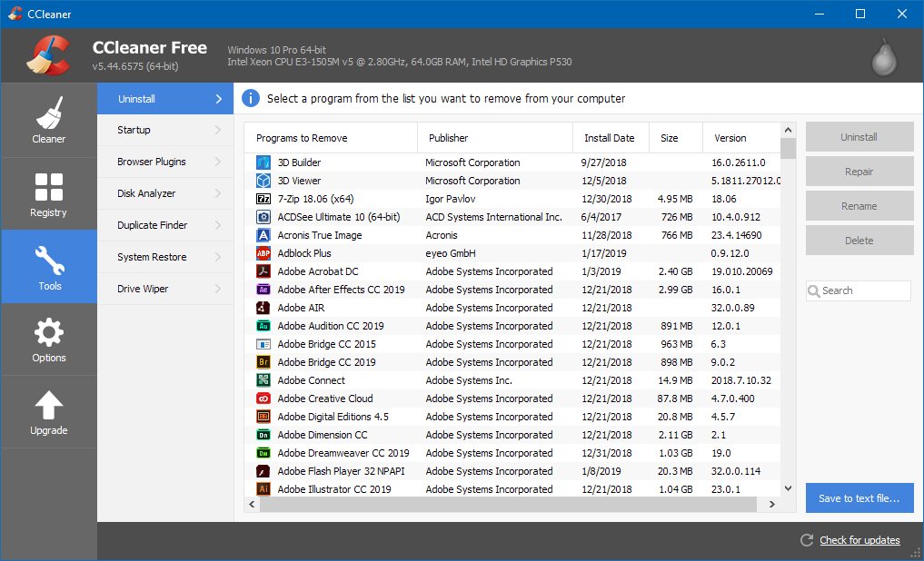Click the refresh icon beside Check for updates
This screenshot has height=561, width=924.
806,540
